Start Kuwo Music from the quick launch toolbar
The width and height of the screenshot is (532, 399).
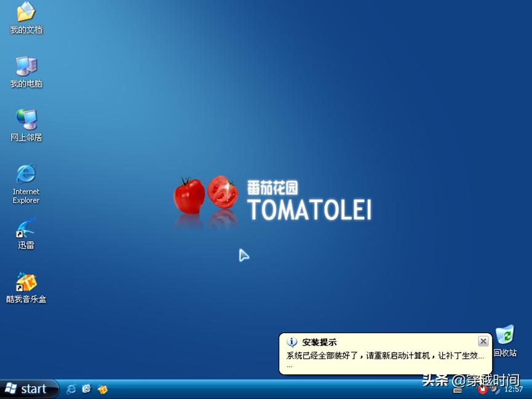pos(102,389)
